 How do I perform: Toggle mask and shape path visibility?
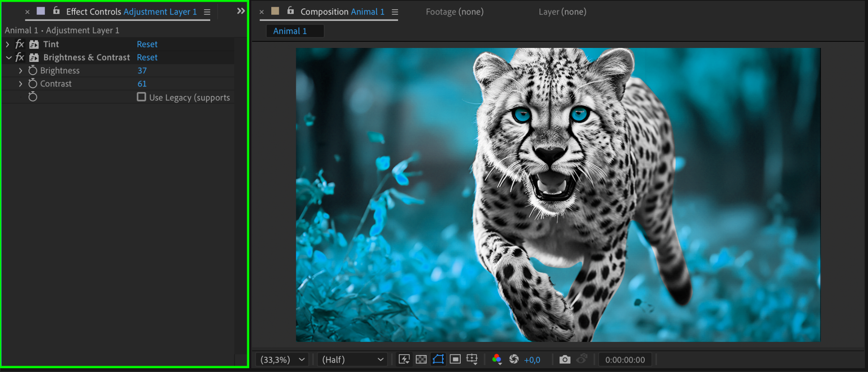pos(438,359)
